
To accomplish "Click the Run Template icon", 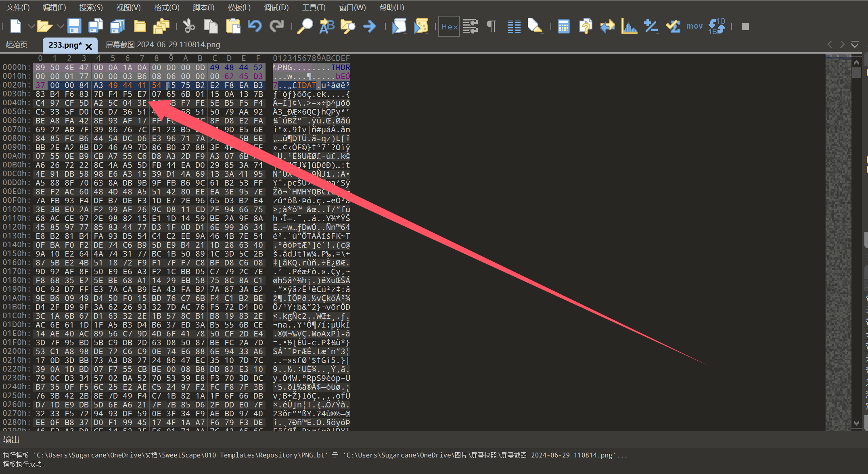I will [421, 26].
